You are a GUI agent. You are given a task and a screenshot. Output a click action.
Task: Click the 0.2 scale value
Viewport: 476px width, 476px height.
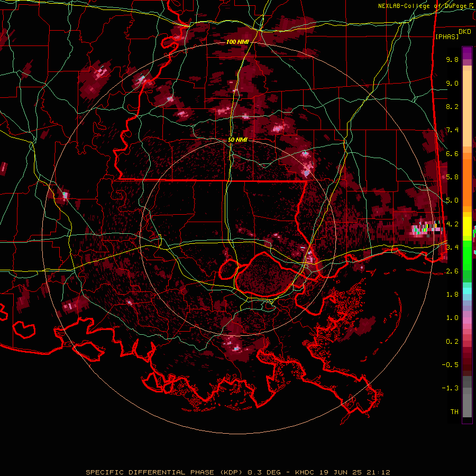tap(452, 342)
